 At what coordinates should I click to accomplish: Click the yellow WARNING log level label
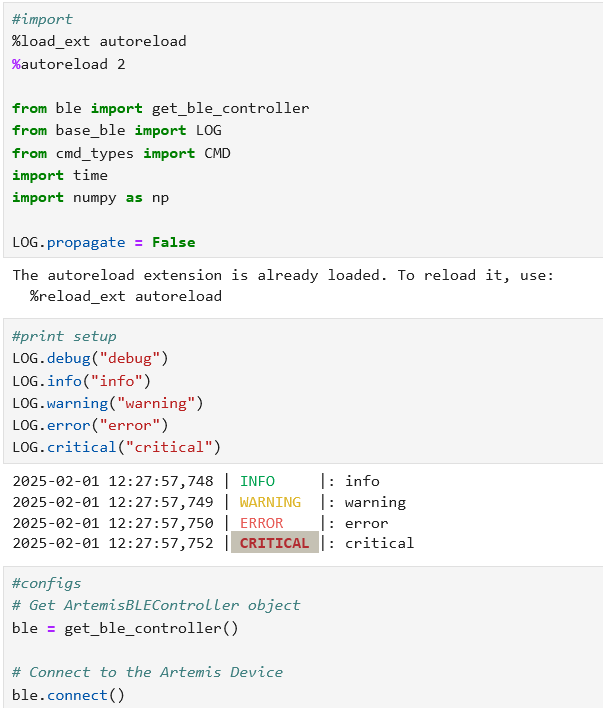tap(270, 502)
